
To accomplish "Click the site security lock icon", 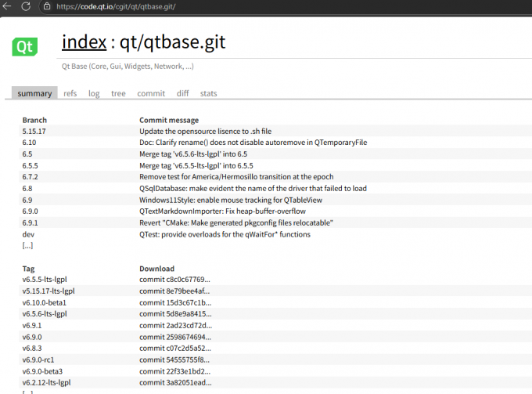I will click(47, 6).
